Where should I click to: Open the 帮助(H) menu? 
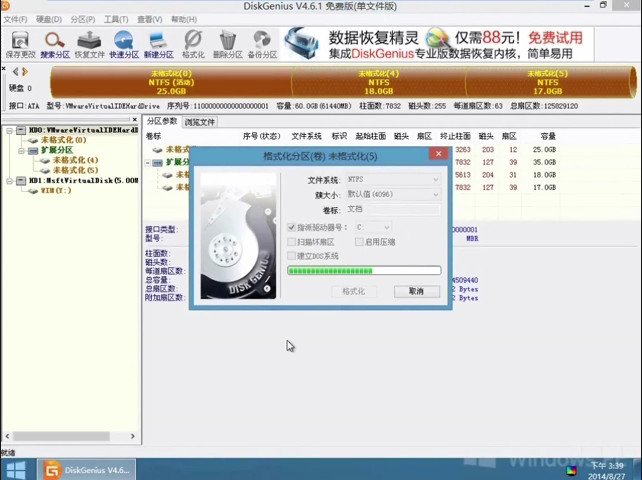[184, 20]
